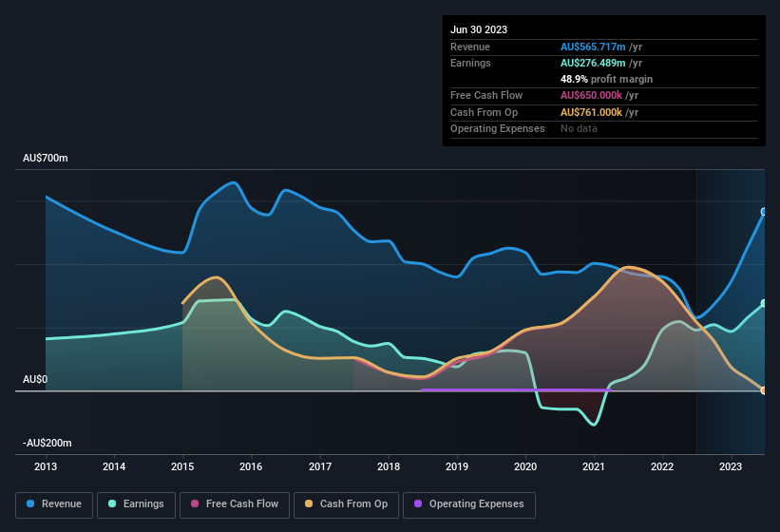
Task: Select the 2019 x-axis label
Action: click(457, 466)
